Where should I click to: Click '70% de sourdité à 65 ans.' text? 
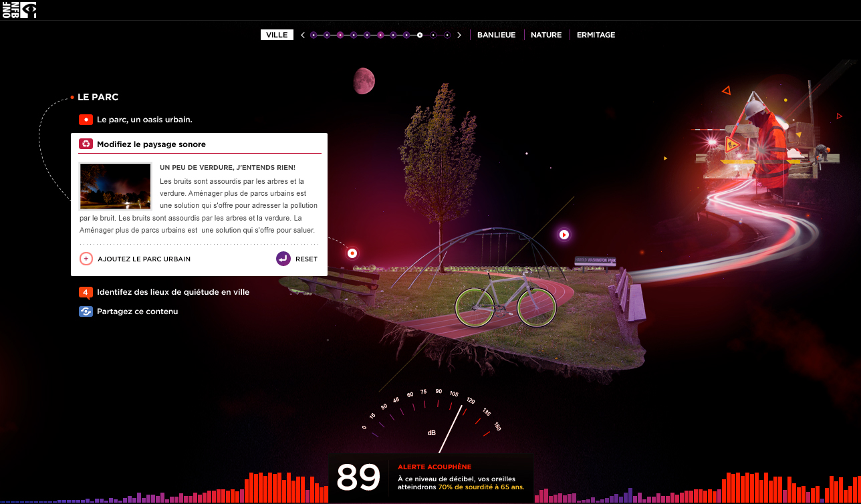click(481, 487)
